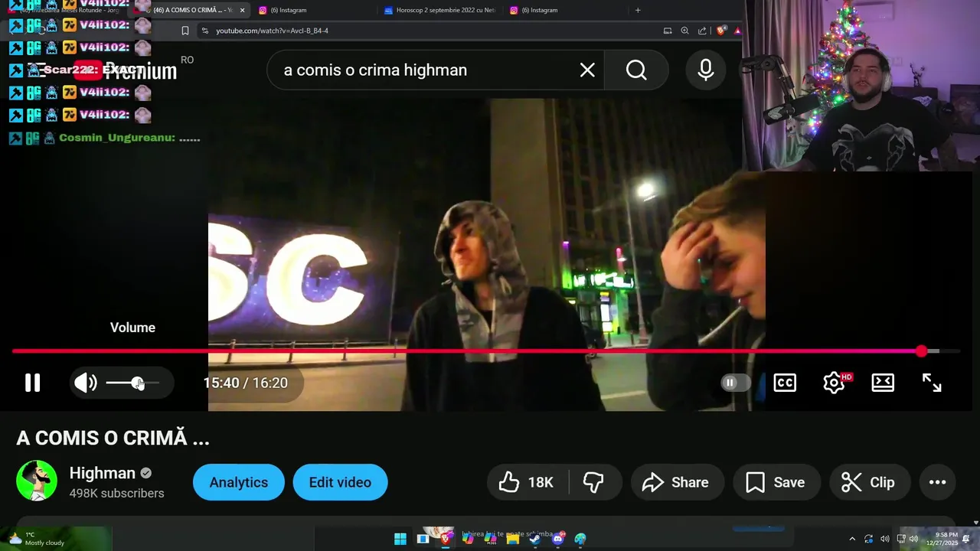Like the video with thumbs up
This screenshot has width=980, height=551.
(526, 482)
